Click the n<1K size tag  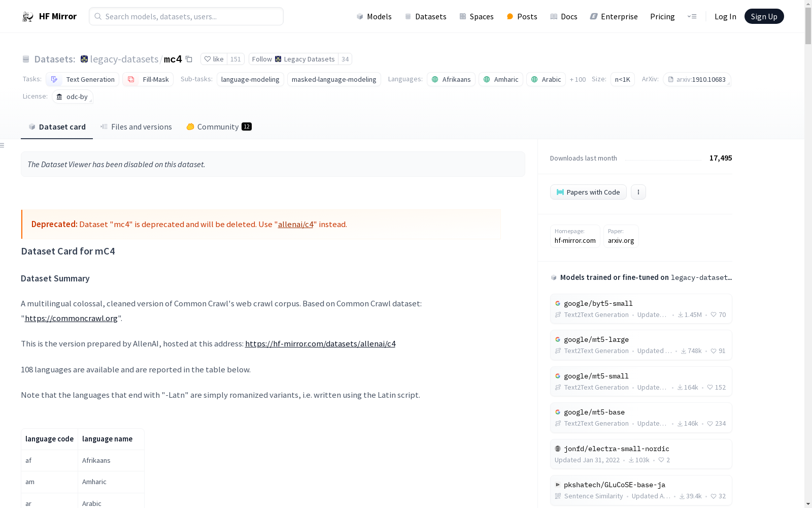pyautogui.click(x=622, y=79)
